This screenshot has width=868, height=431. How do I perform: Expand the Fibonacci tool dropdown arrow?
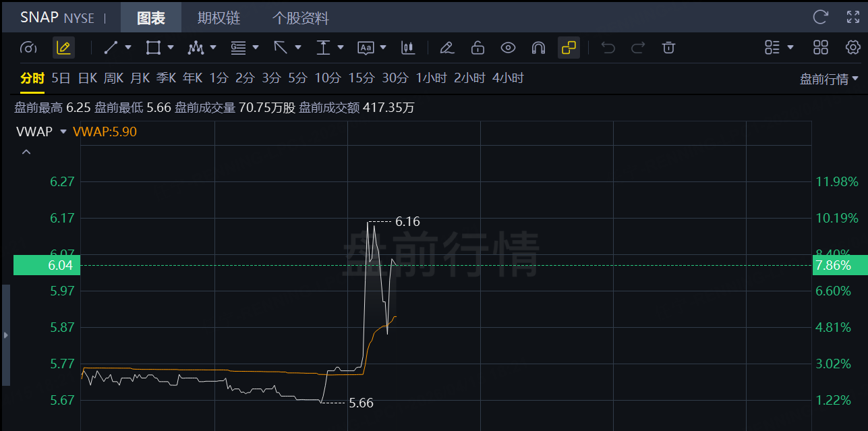click(256, 48)
